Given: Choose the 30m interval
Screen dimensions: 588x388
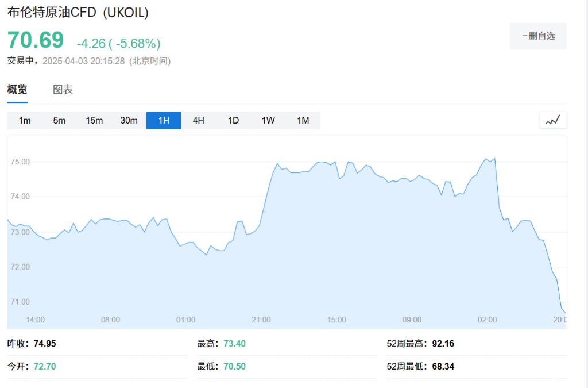Looking at the screenshot, I should pyautogui.click(x=129, y=121).
